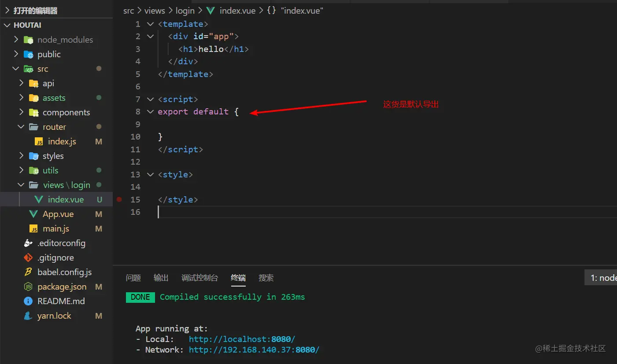Expand the components folder chevron
Screen dimensions: 617x364
(x=21, y=113)
